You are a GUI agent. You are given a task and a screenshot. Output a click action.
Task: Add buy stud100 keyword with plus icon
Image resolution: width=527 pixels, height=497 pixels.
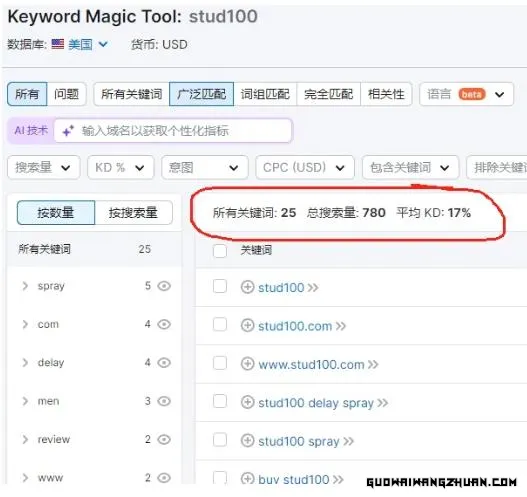[x=247, y=479]
